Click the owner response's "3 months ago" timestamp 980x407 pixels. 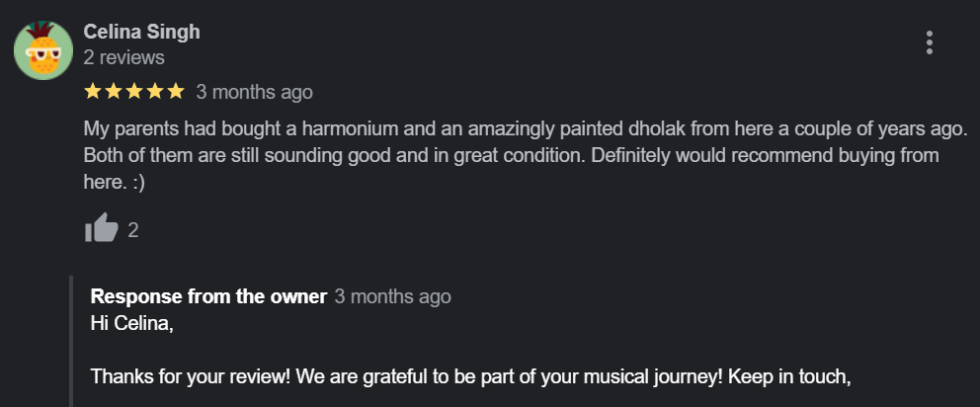point(392,296)
